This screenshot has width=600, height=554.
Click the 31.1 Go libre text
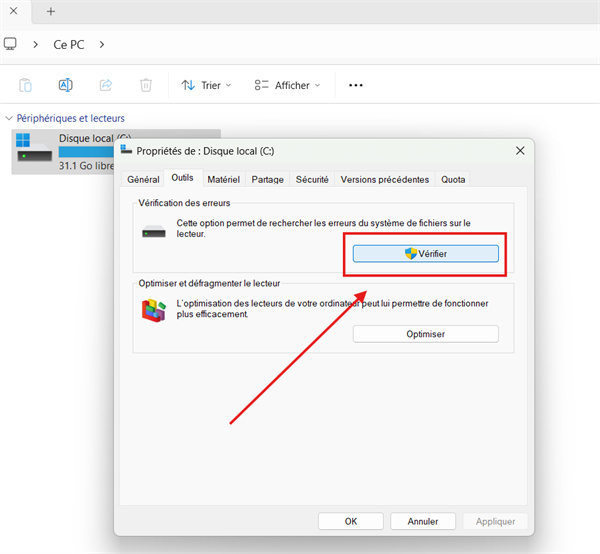pos(86,166)
